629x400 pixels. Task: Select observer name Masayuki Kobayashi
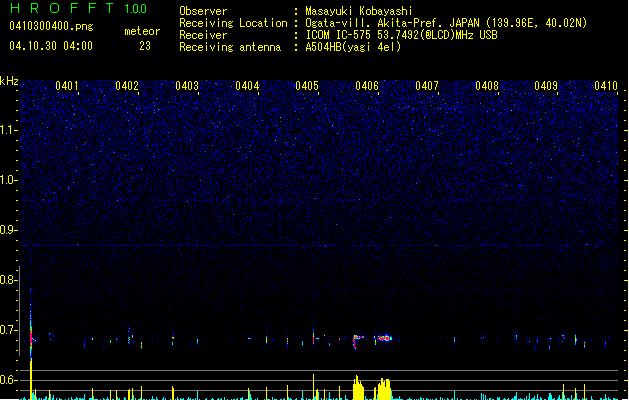359,11
